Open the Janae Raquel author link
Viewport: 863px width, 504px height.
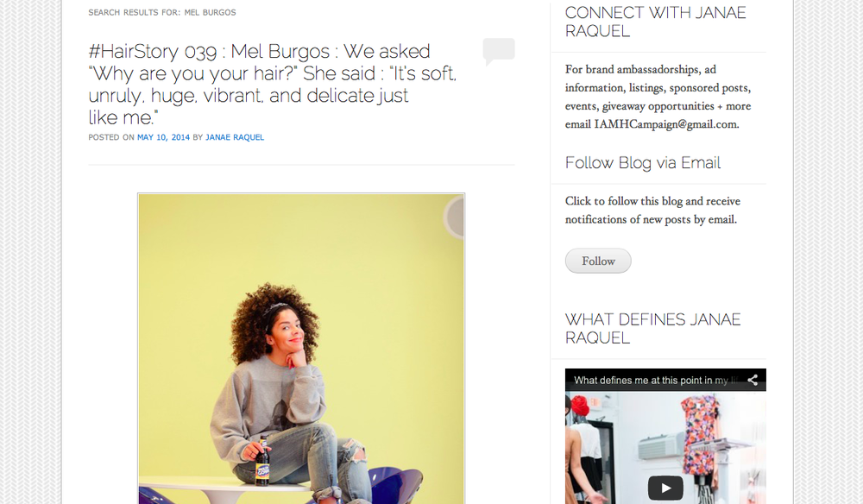tap(235, 137)
